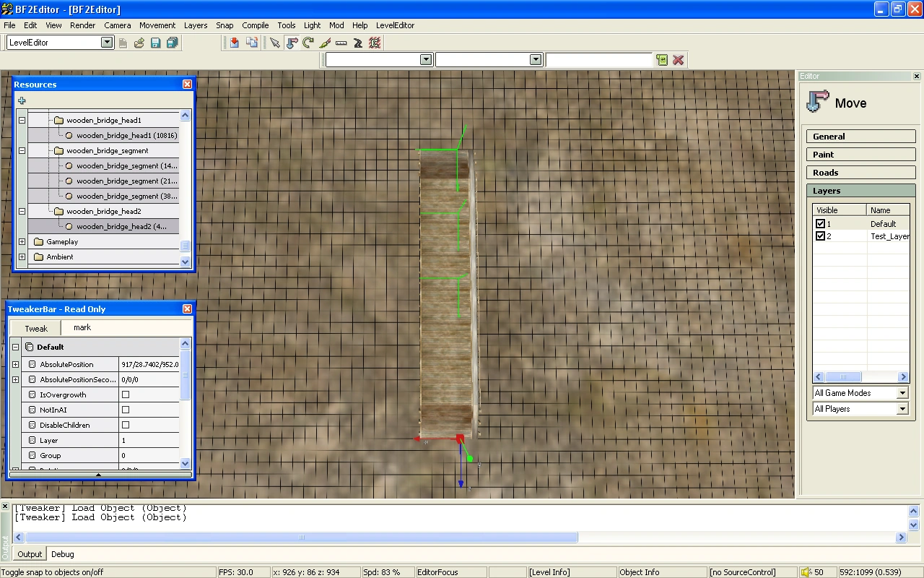
Task: Expand the Roads section in Editor panel
Action: 860,173
